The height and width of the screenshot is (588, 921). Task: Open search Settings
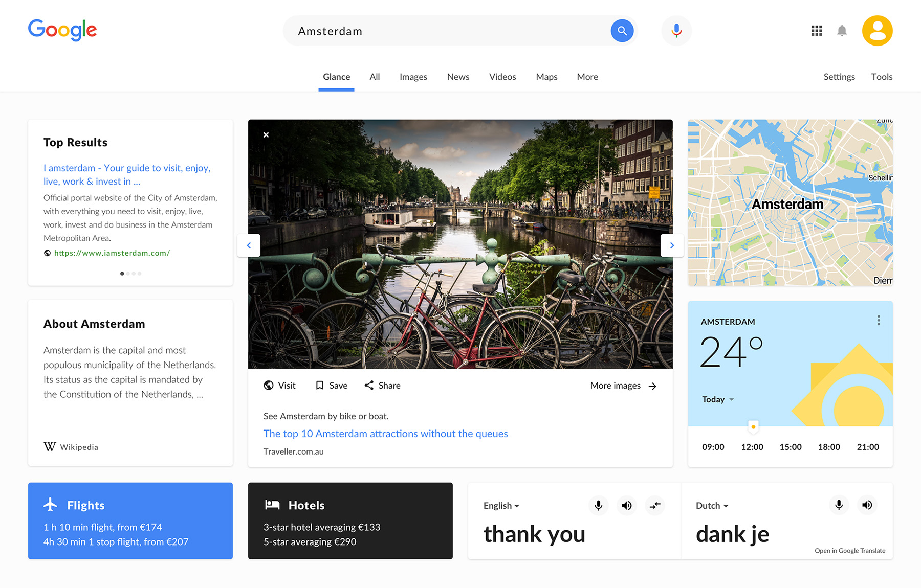coord(839,77)
